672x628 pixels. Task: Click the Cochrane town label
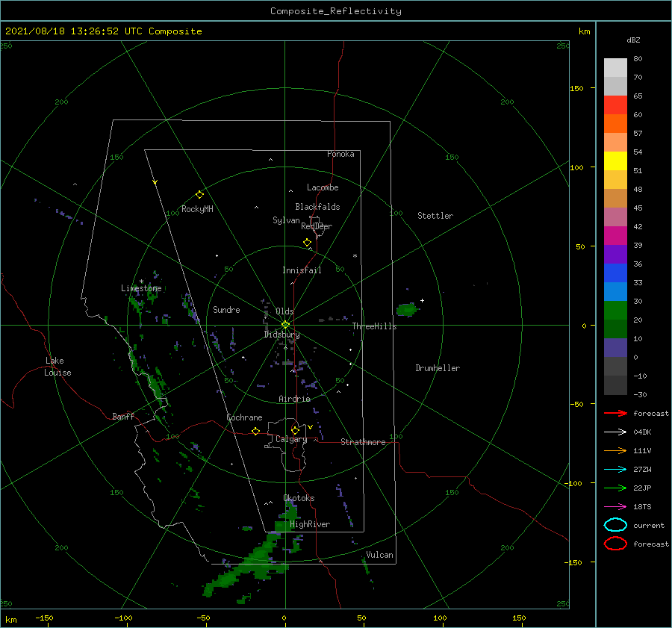coord(244,417)
